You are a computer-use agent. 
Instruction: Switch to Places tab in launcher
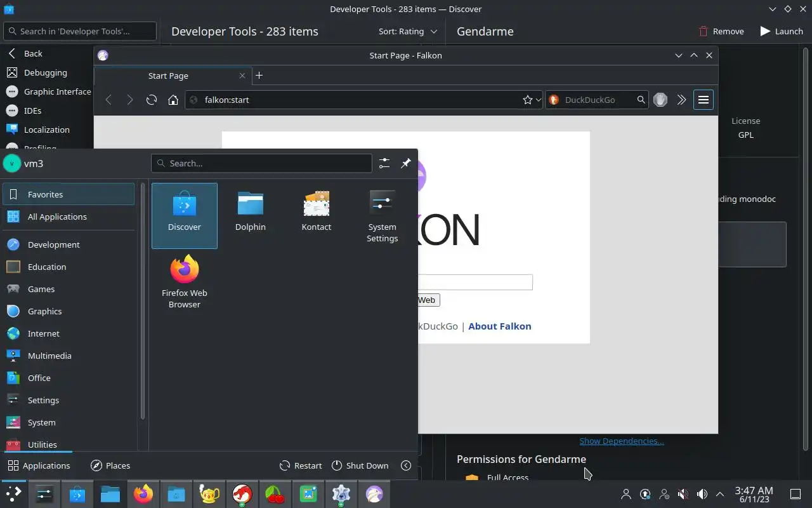tap(110, 465)
